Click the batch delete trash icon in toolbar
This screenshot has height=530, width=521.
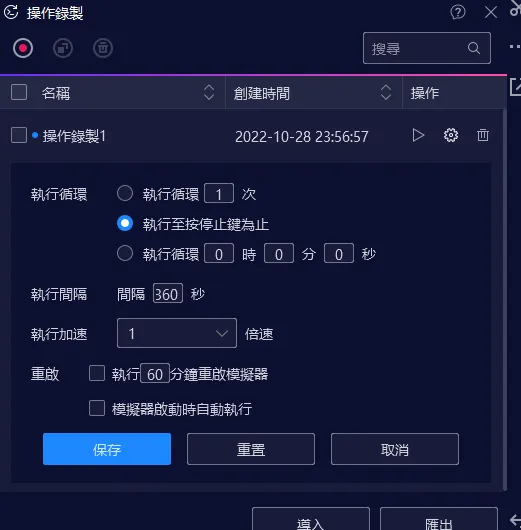[103, 48]
